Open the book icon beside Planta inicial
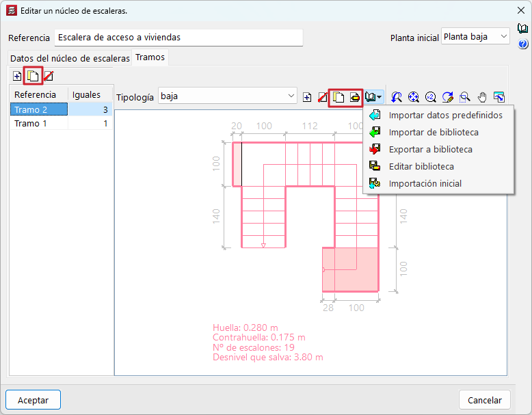The width and height of the screenshot is (532, 415). (523, 29)
